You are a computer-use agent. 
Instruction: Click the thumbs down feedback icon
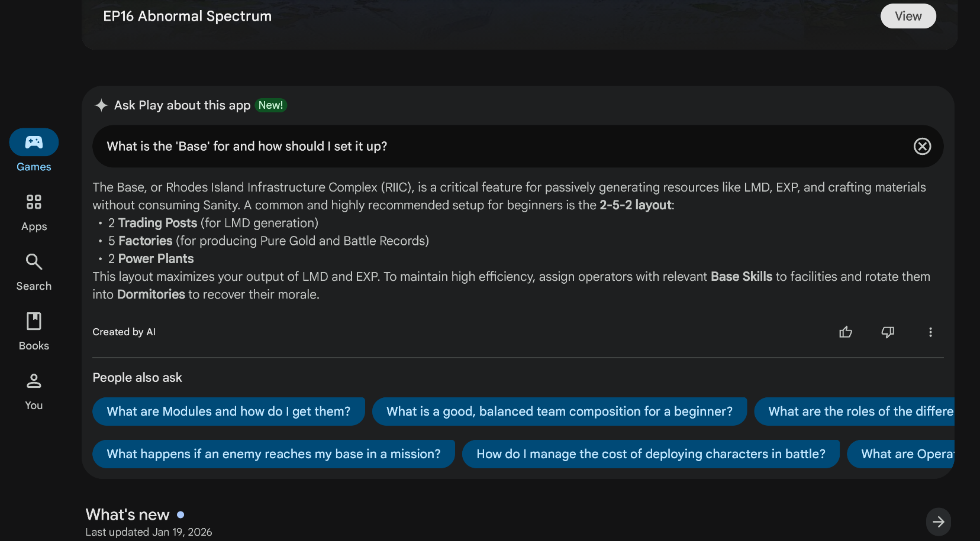[888, 332]
